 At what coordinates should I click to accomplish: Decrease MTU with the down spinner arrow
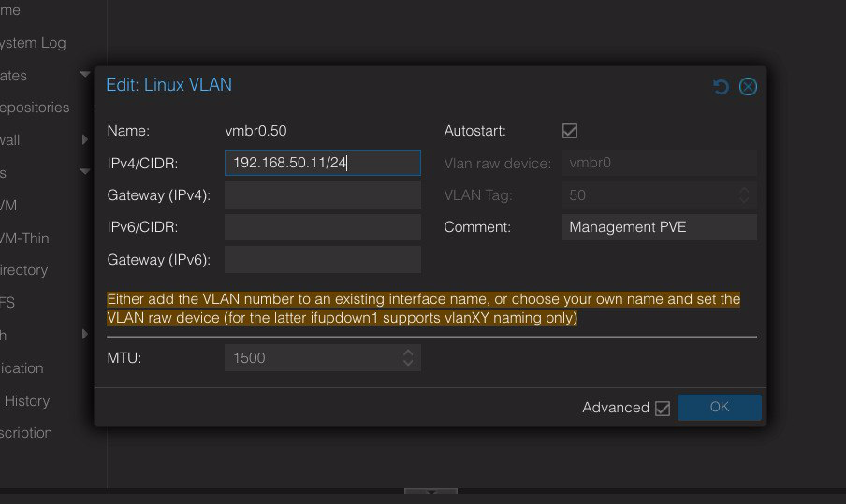[x=408, y=364]
